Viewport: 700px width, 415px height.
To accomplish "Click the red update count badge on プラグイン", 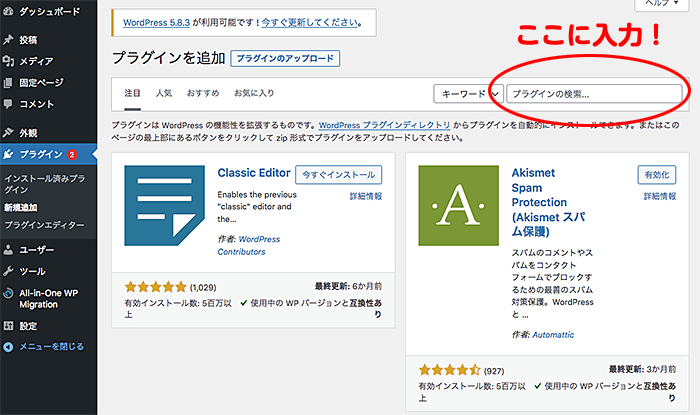I will (72, 154).
